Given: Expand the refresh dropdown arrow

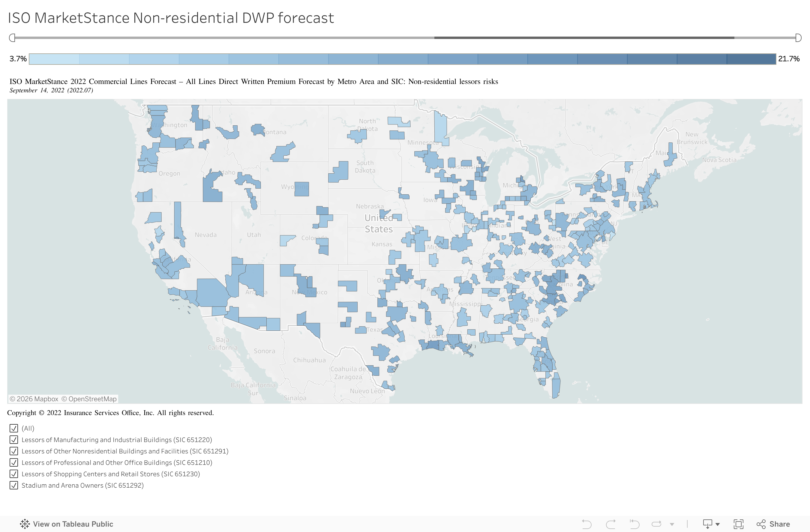Looking at the screenshot, I should click(672, 524).
